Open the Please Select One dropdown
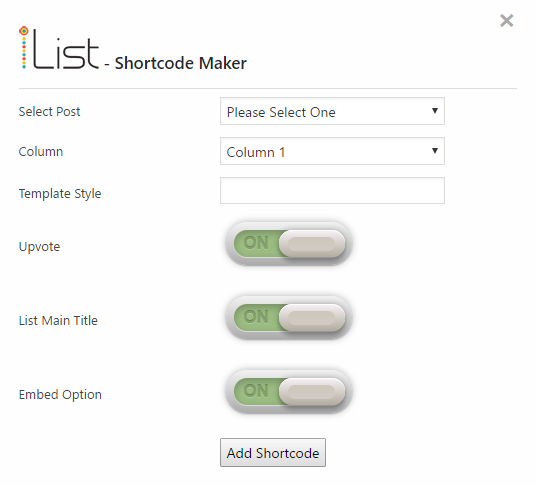537x485 pixels. [332, 111]
